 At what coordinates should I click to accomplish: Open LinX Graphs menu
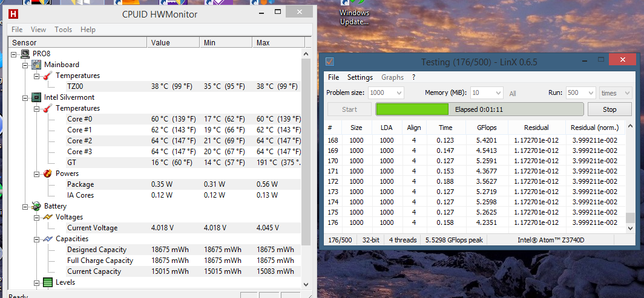[392, 77]
